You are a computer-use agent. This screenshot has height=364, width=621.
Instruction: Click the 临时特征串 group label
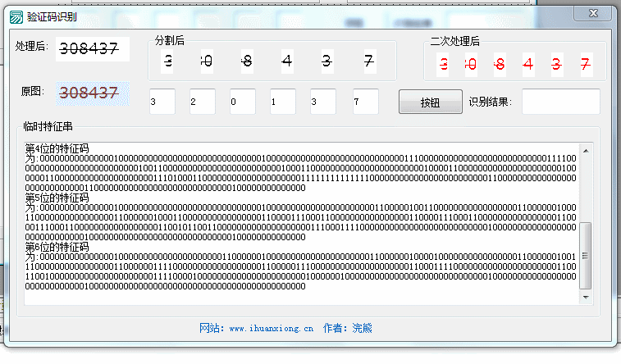tap(48, 126)
